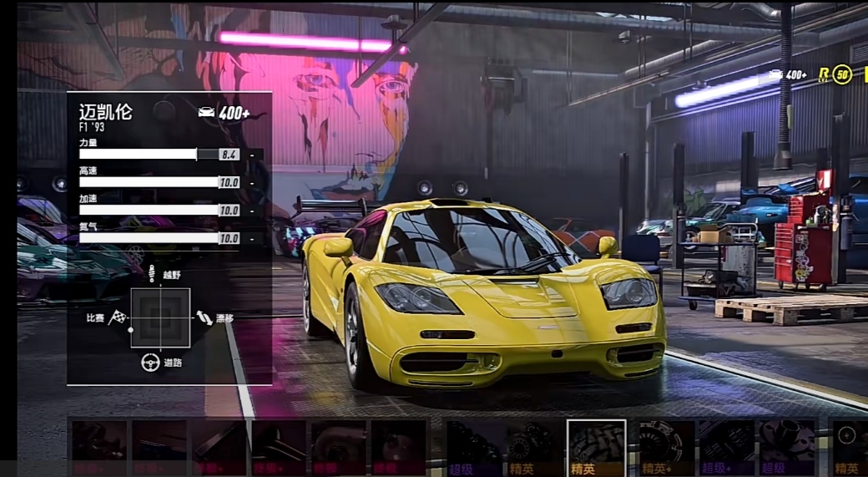Click the 10.0 value on the 加速 row

click(x=230, y=211)
